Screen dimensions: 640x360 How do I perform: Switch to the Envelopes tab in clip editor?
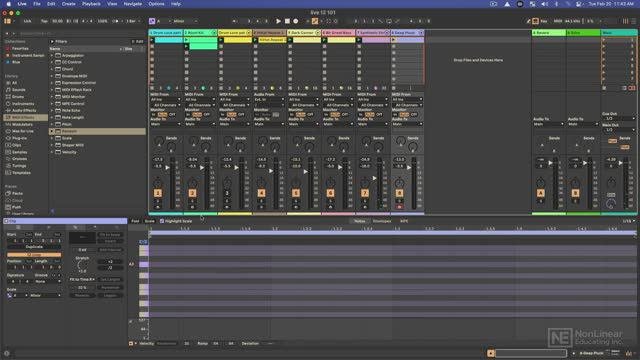[x=382, y=221]
